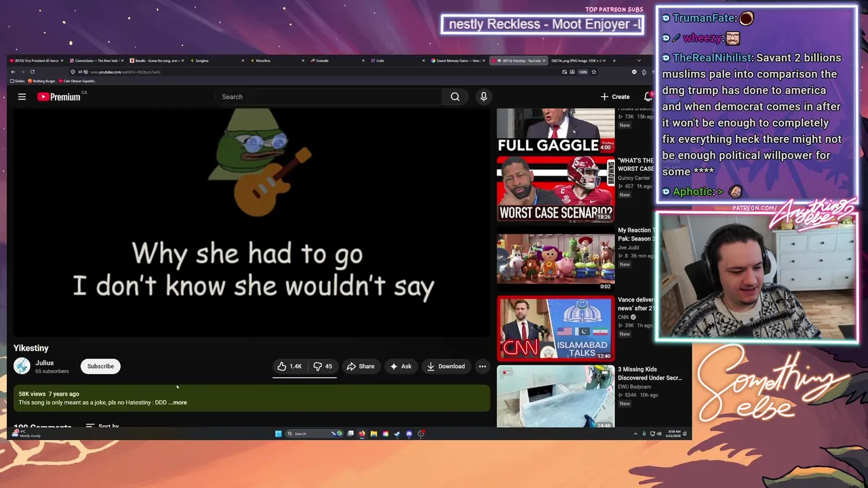This screenshot has height=488, width=868.
Task: Play the WORST CASE SCENARIO video thumbnail
Action: pos(555,189)
